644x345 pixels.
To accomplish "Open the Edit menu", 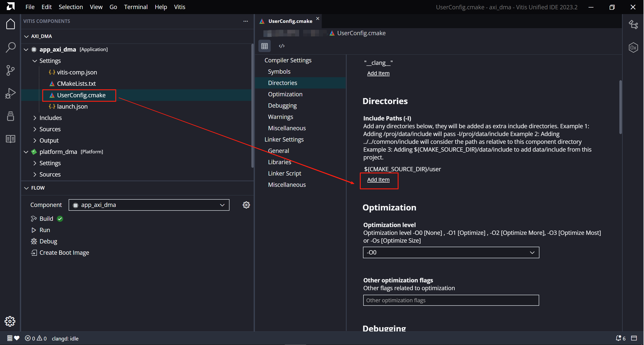I will click(47, 7).
